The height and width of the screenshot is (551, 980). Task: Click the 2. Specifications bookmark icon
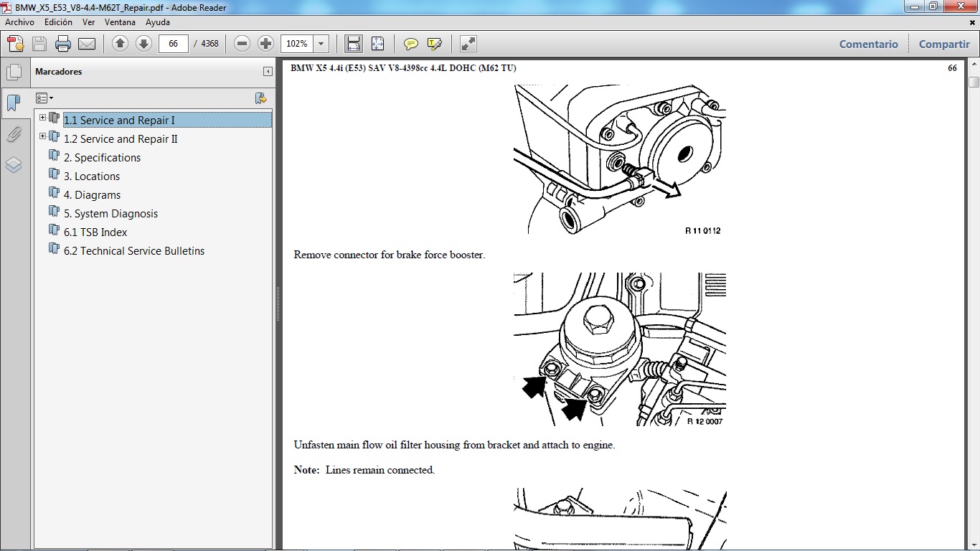pyautogui.click(x=54, y=156)
